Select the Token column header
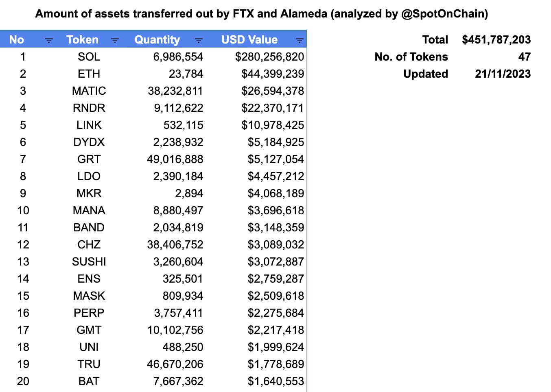 point(82,40)
